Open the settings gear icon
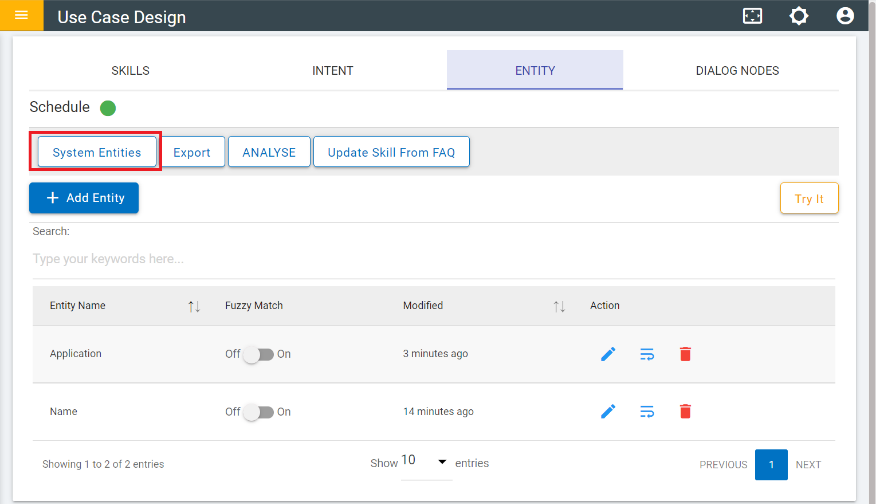 [798, 16]
